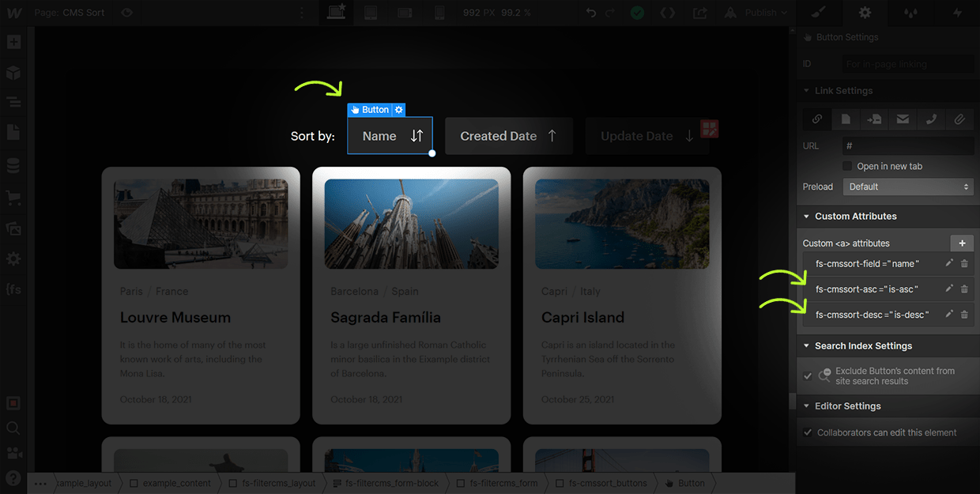Open the Navigator panel
This screenshot has height=494, width=980.
(13, 102)
